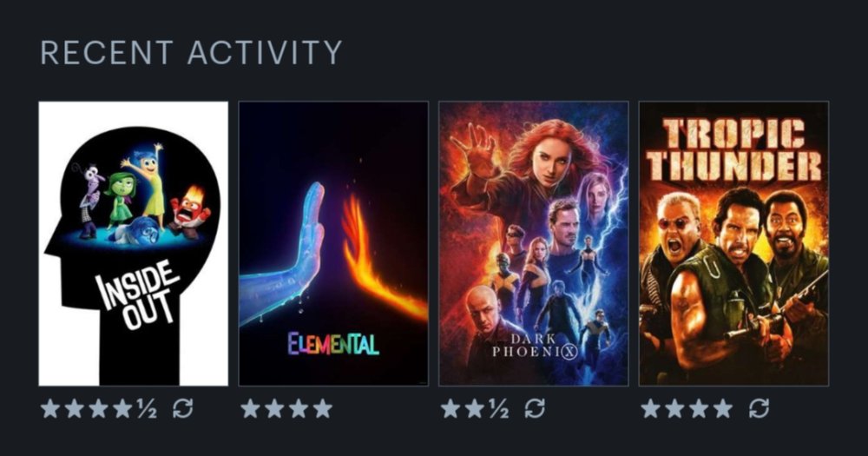This screenshot has width=868, height=456.
Task: Click the fourth star under Tropic Thunder
Action: [x=723, y=409]
